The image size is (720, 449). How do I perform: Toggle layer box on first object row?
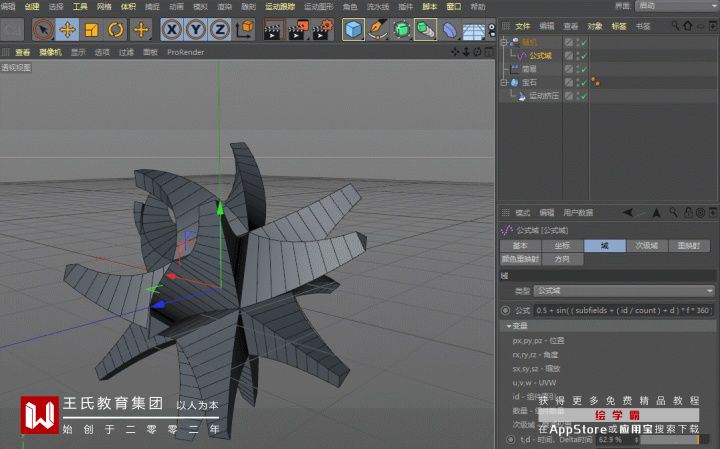click(569, 42)
